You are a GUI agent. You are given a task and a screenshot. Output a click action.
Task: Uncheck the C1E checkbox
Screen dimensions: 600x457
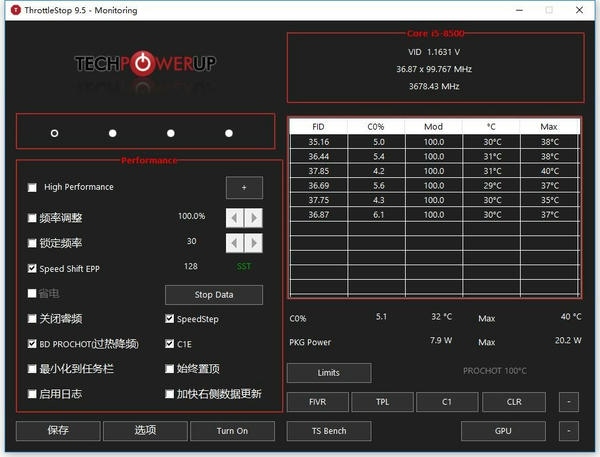tap(170, 344)
